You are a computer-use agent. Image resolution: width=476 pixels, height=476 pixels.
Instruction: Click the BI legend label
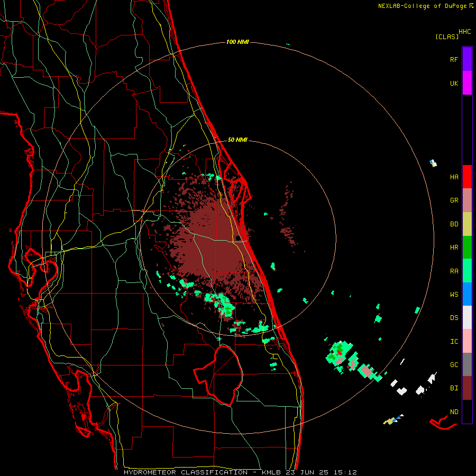tap(454, 388)
